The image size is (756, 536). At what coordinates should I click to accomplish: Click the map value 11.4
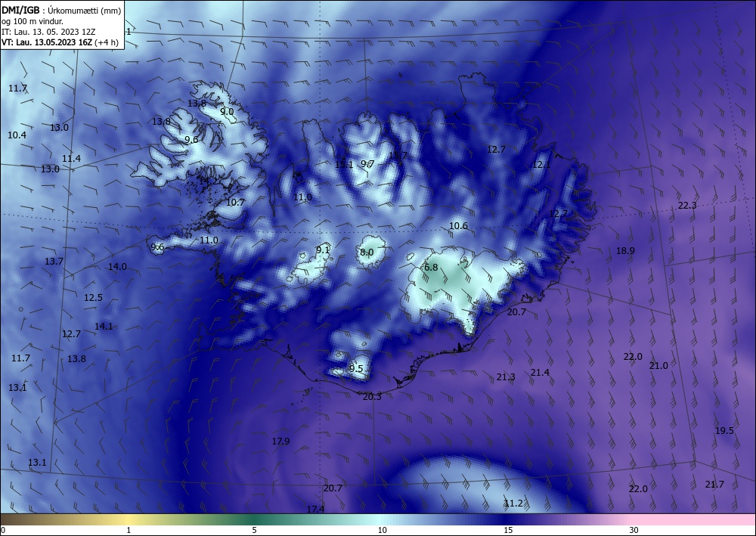pyautogui.click(x=71, y=158)
